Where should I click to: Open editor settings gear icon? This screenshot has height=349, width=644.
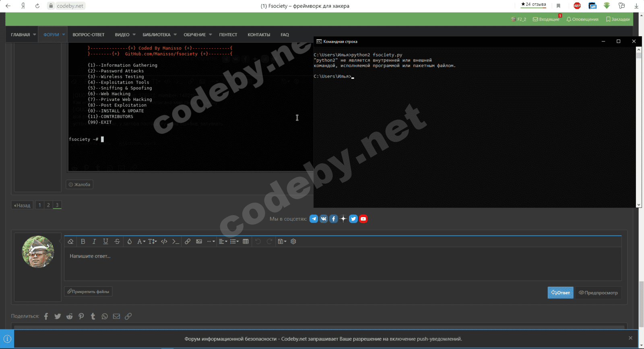(293, 241)
